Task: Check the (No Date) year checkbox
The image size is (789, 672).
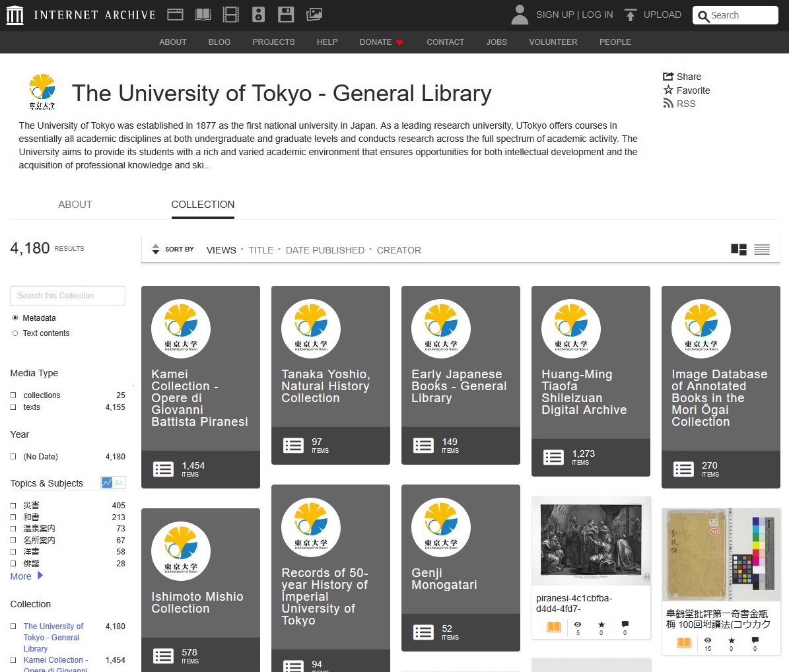Action: pos(13,457)
